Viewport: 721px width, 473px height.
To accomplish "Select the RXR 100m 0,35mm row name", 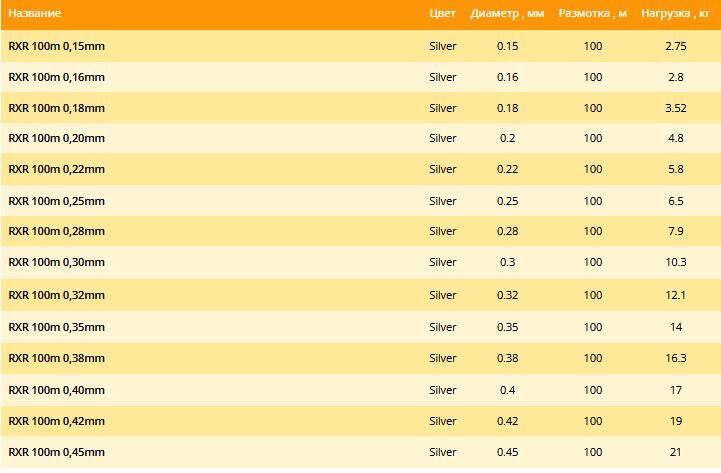I will pos(57,327).
